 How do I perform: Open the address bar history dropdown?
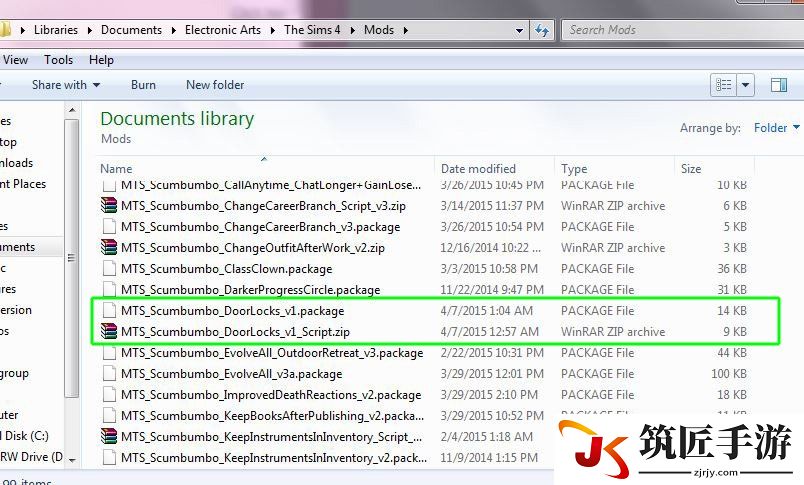pos(519,31)
